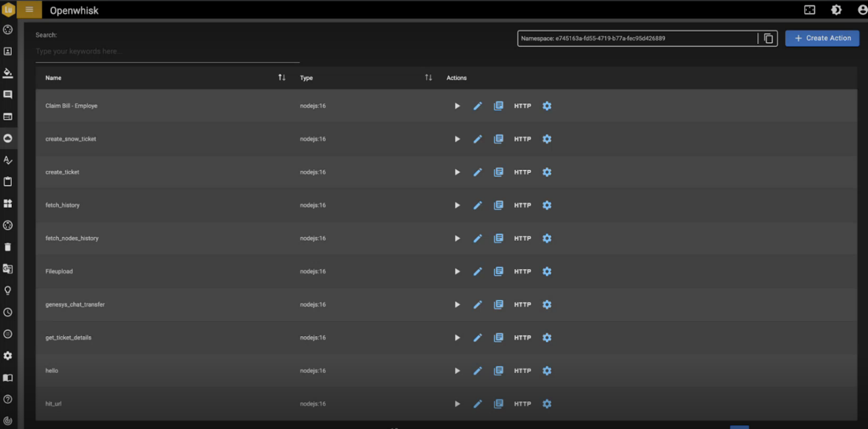Image resolution: width=868 pixels, height=429 pixels.
Task: Click the trash icon in sidebar
Action: pyautogui.click(x=8, y=247)
